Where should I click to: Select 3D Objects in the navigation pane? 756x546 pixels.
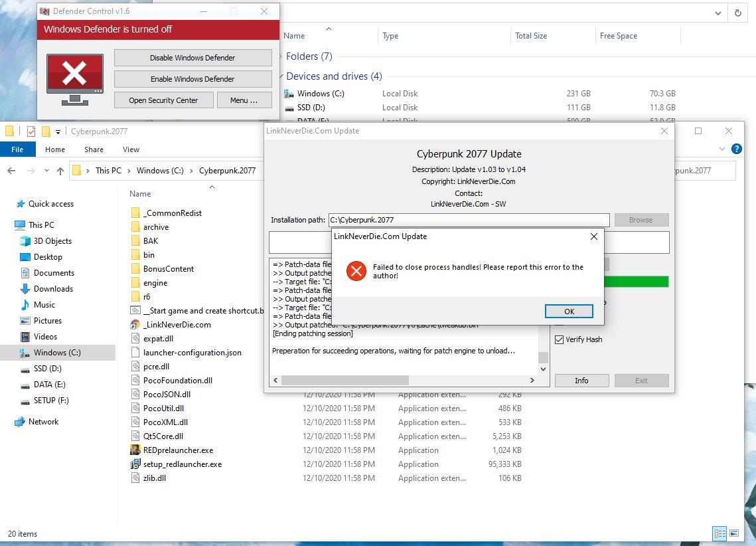[x=52, y=241]
